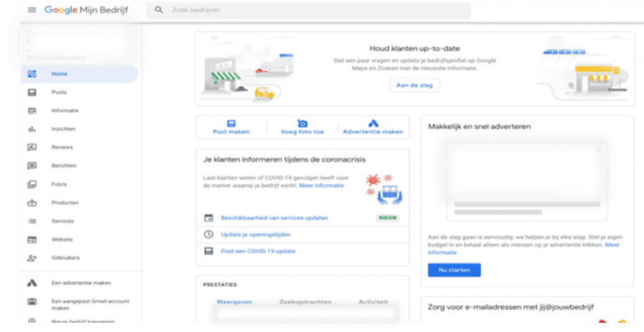Click the Post maken label

(x=231, y=132)
